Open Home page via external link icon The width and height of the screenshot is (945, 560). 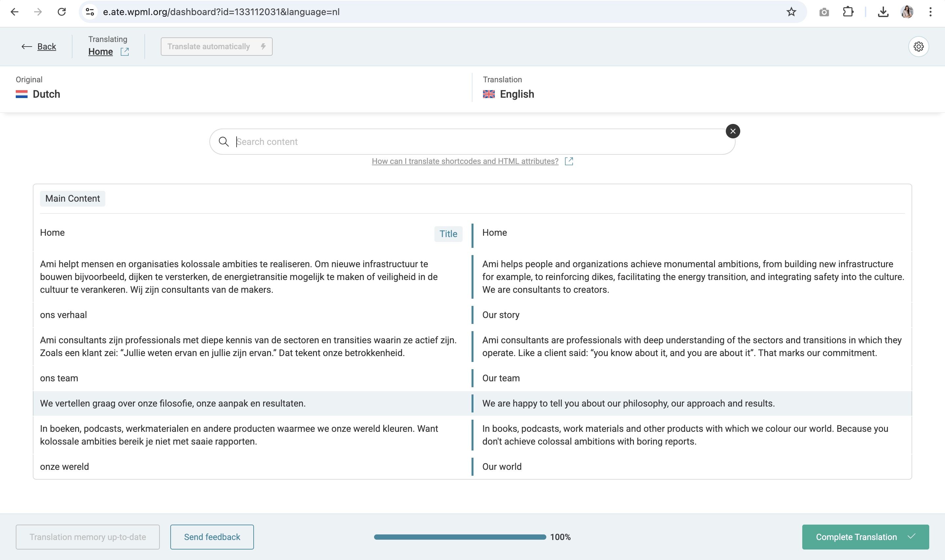click(x=125, y=52)
